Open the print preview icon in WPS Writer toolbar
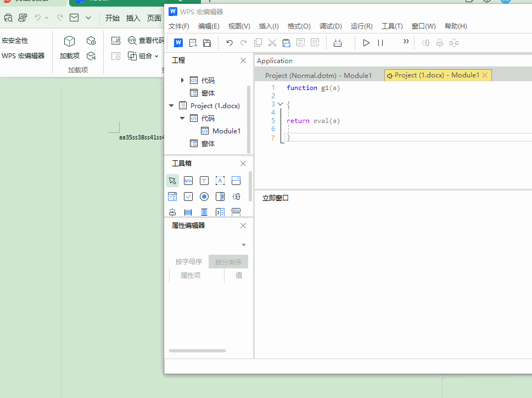Image resolution: width=532 pixels, height=398 pixels. (8, 18)
